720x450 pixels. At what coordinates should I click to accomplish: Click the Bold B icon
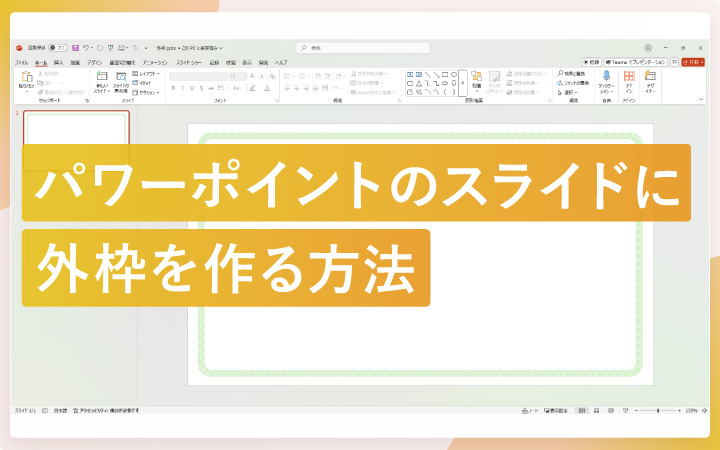[x=173, y=88]
